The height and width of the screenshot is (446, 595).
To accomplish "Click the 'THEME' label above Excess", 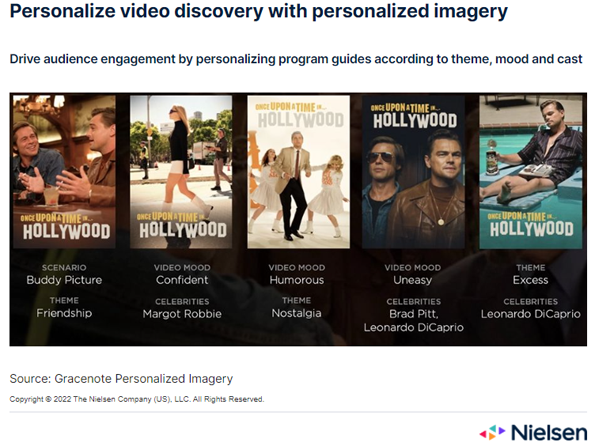I will point(530,268).
